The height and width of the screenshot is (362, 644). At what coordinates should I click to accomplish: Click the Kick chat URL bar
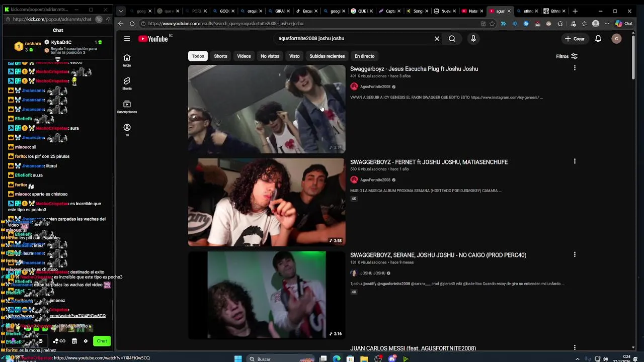pyautogui.click(x=52, y=19)
